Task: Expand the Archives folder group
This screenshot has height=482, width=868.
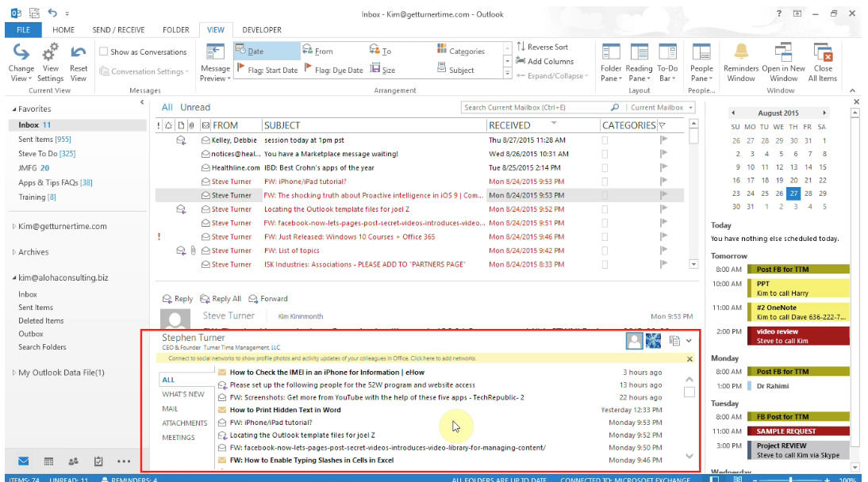Action: (x=13, y=252)
